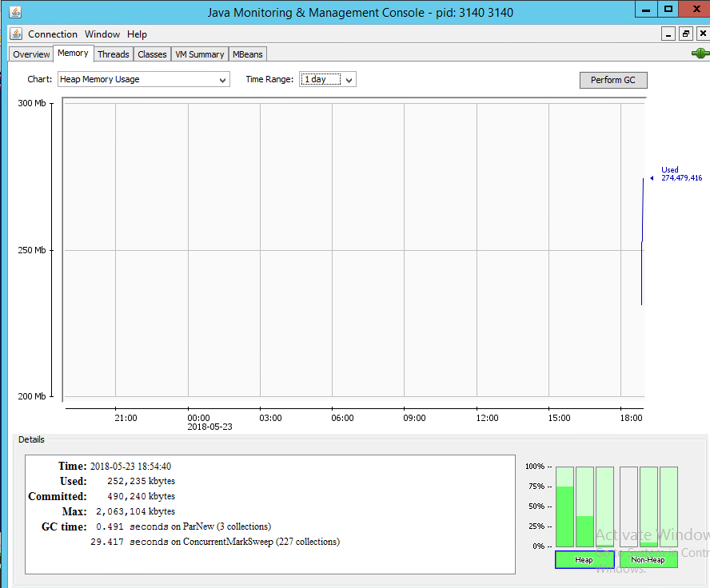This screenshot has width=710, height=588.
Task: Expand the Time Range dropdown showing 1 day
Action: pyautogui.click(x=327, y=79)
